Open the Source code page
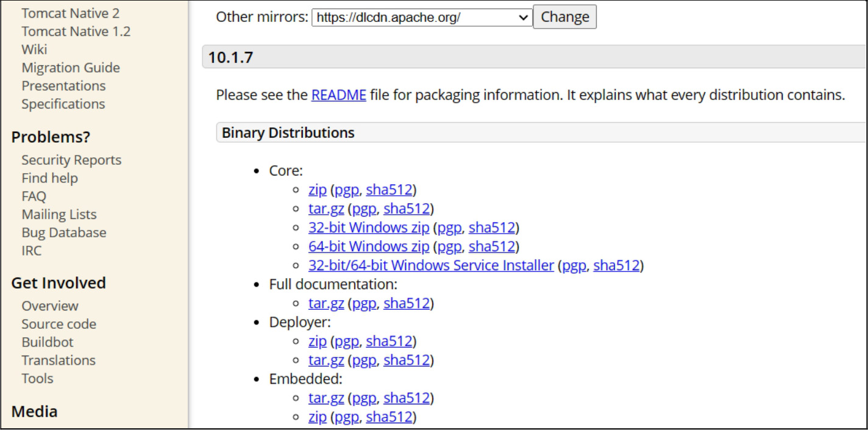 (x=59, y=324)
